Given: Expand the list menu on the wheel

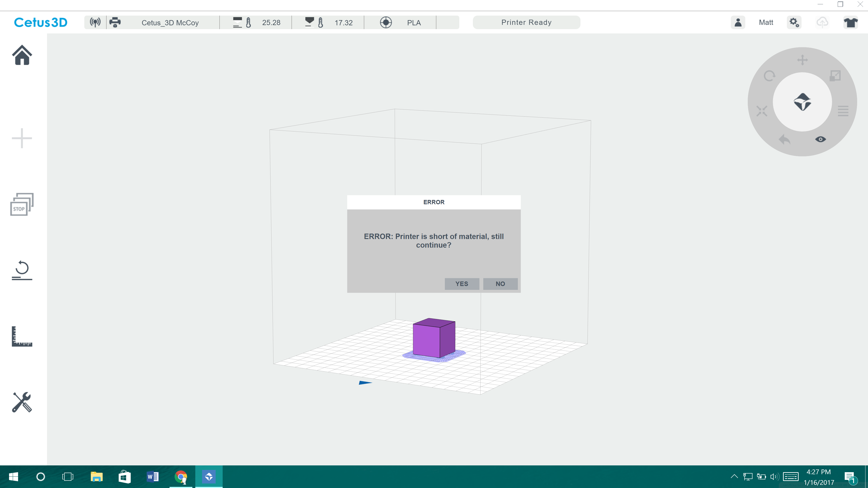Looking at the screenshot, I should [843, 111].
